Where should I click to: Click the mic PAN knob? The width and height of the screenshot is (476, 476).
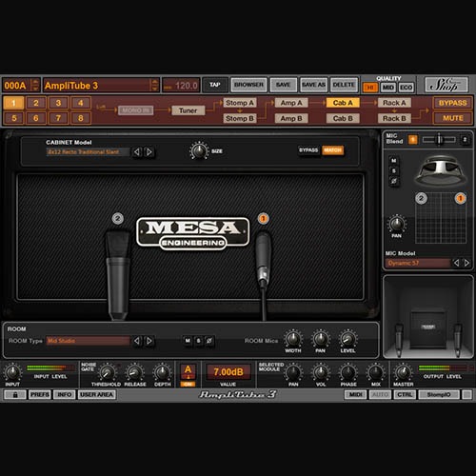396,224
